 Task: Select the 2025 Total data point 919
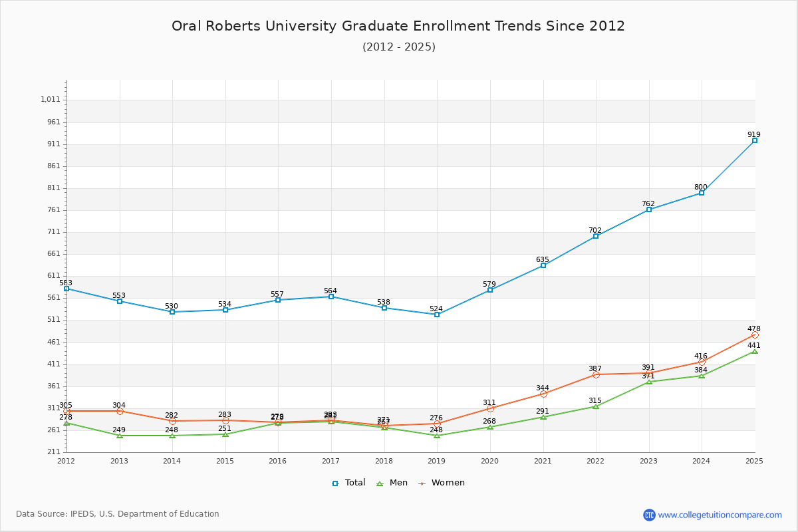click(x=755, y=140)
